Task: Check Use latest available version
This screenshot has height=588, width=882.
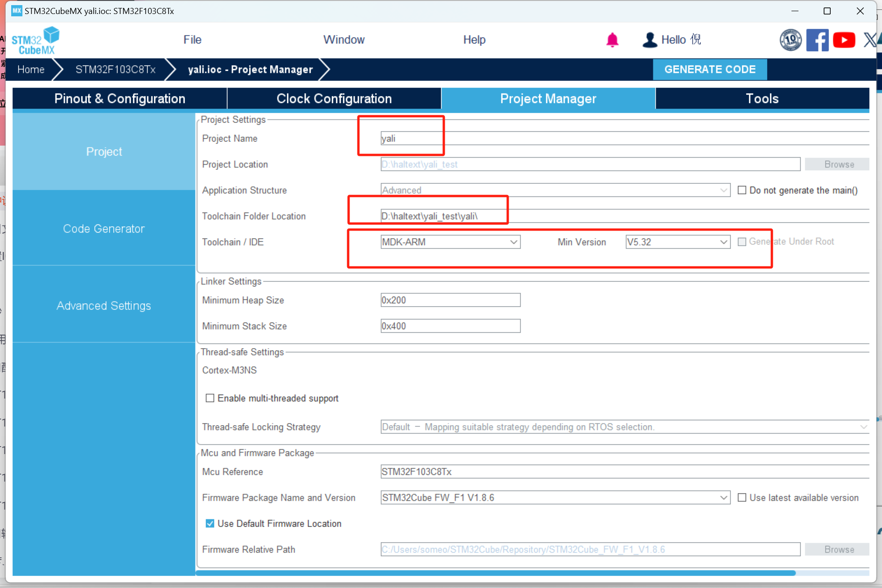Action: coord(742,497)
